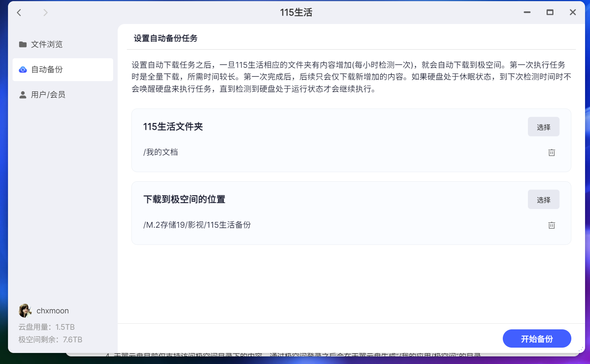Image resolution: width=590 pixels, height=364 pixels.
Task: Delete the /我的文档 folder entry
Action: (552, 152)
